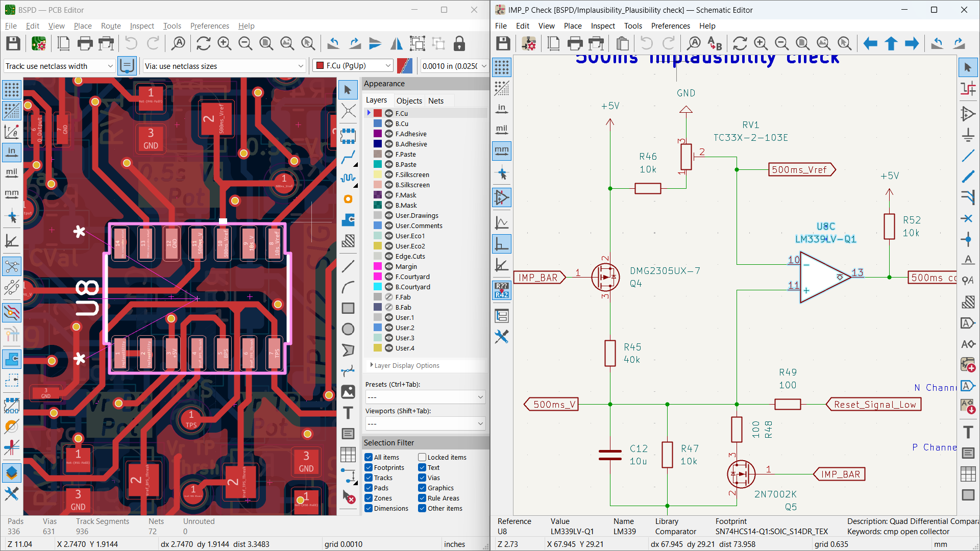Viewport: 980px width, 551px height.
Task: Toggle the board lock padlock in PCB toolbar
Action: pyautogui.click(x=459, y=43)
